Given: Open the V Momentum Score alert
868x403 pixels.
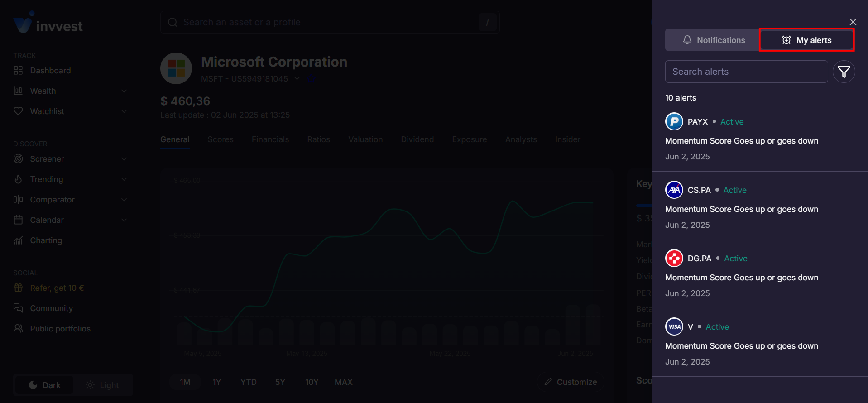Looking at the screenshot, I should pyautogui.click(x=760, y=342).
